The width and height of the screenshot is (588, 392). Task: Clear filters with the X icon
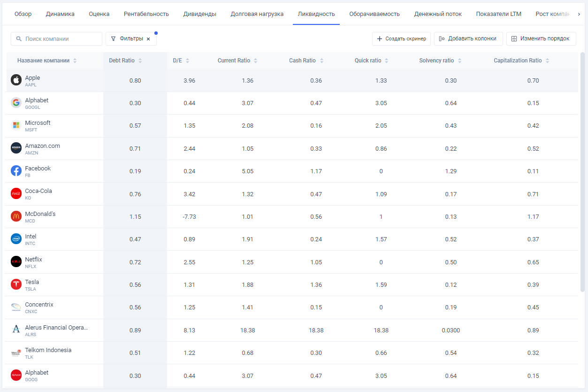click(x=148, y=39)
